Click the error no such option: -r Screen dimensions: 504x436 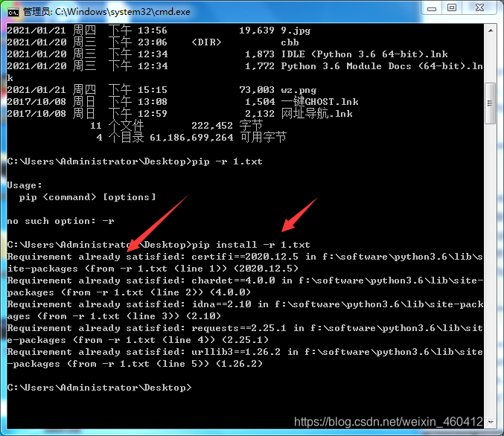(61, 221)
